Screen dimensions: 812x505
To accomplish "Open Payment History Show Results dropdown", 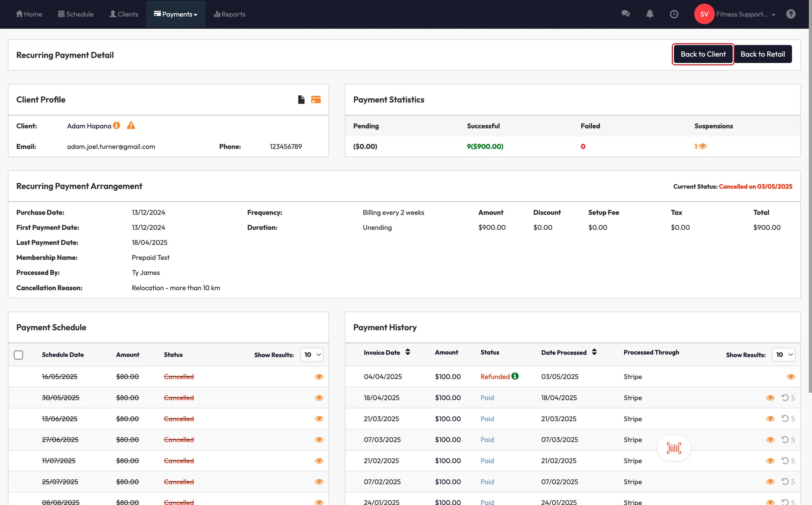I will [783, 355].
